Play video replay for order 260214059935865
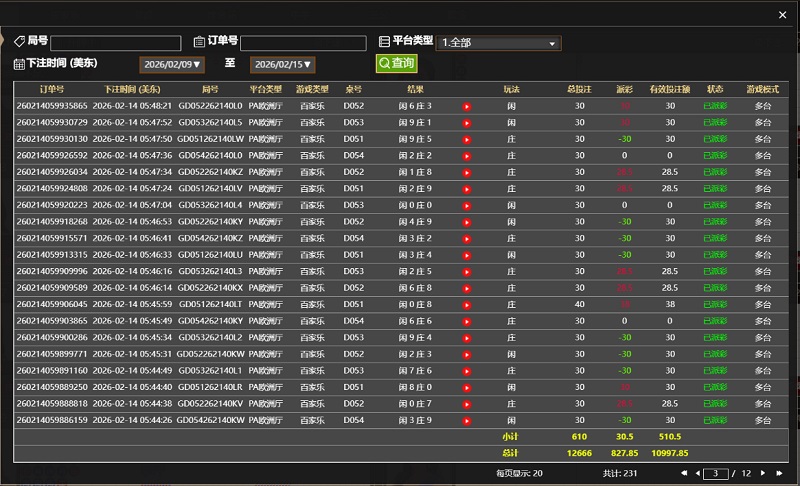 click(x=466, y=106)
